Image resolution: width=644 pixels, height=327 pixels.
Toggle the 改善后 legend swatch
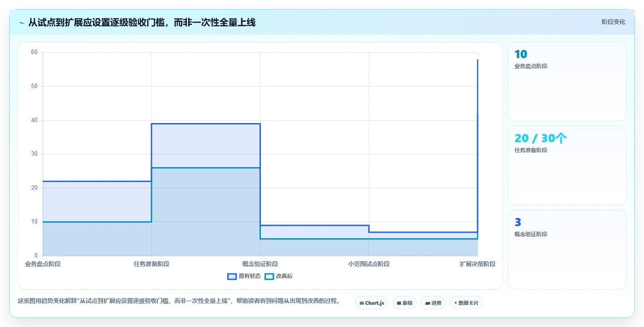click(269, 276)
